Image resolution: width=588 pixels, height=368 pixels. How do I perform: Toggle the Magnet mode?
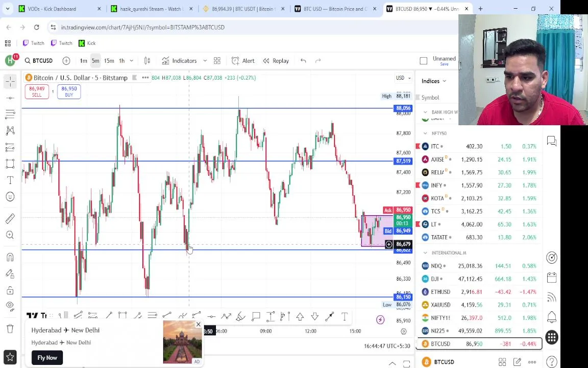click(x=10, y=257)
